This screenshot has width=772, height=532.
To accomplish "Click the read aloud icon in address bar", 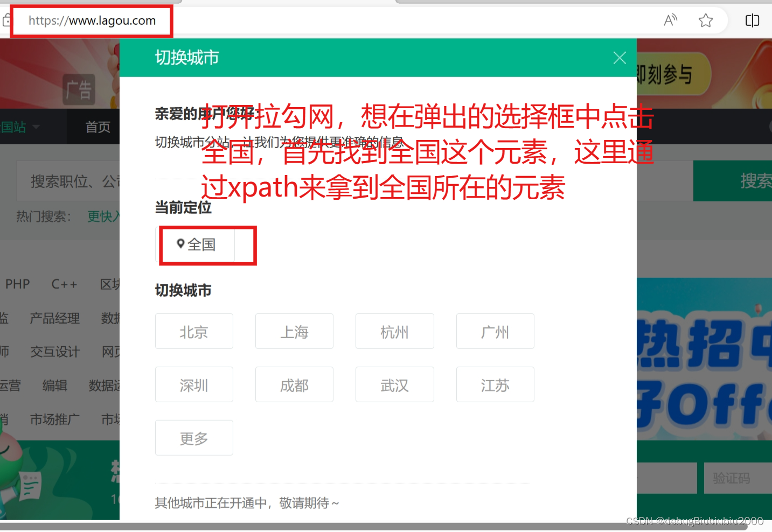I will point(670,20).
